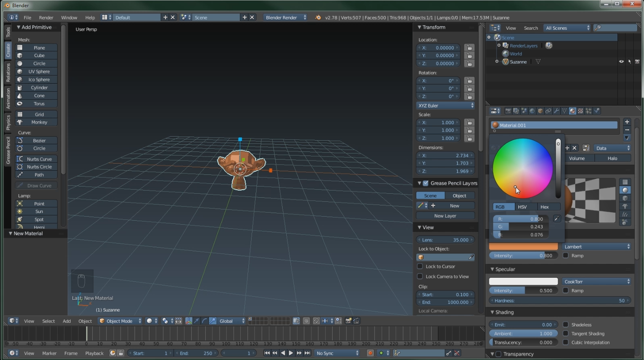
Task: Open the Physics tool shelf tab
Action: [x=8, y=122]
